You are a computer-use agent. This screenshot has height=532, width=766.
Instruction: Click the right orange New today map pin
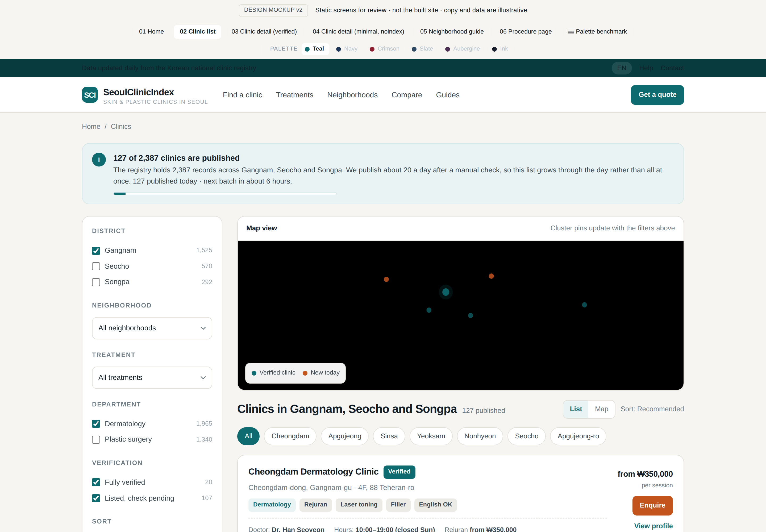[491, 276]
